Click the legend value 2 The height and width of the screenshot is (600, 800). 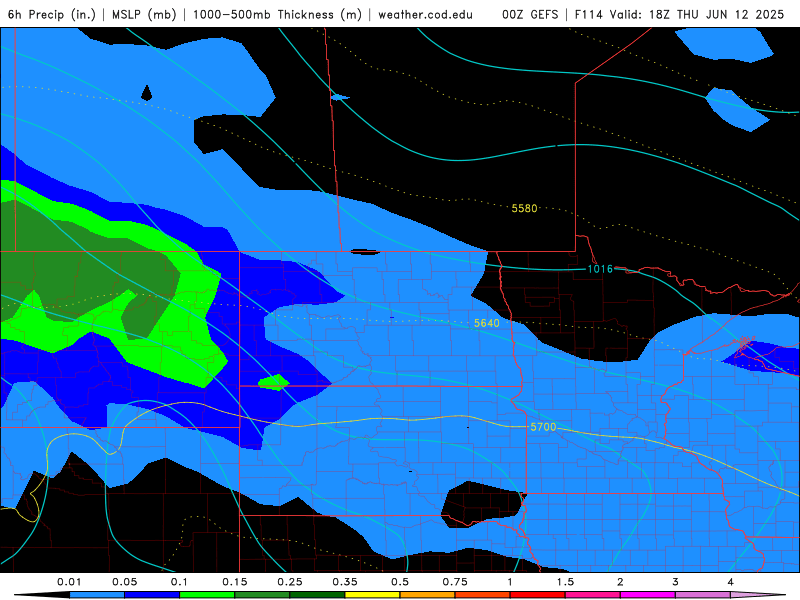(x=620, y=582)
